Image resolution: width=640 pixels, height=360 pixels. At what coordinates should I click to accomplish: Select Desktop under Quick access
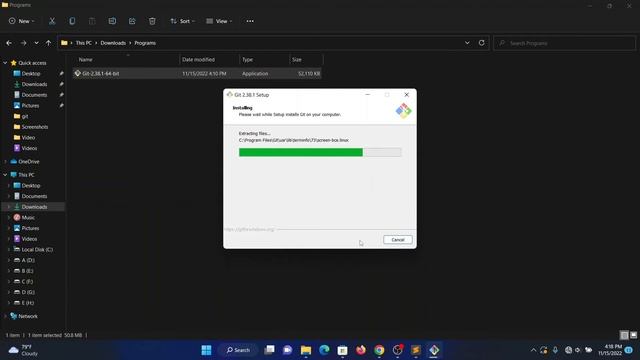[31, 73]
